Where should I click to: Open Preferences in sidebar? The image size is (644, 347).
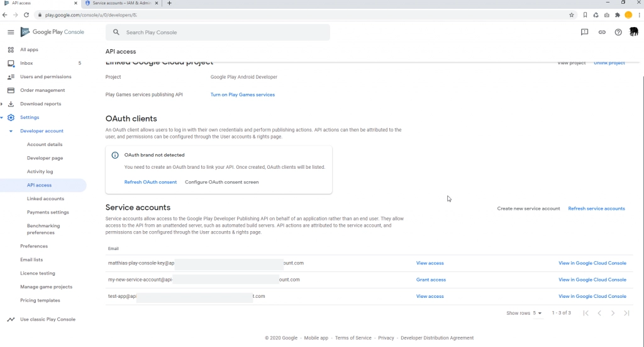pyautogui.click(x=34, y=246)
